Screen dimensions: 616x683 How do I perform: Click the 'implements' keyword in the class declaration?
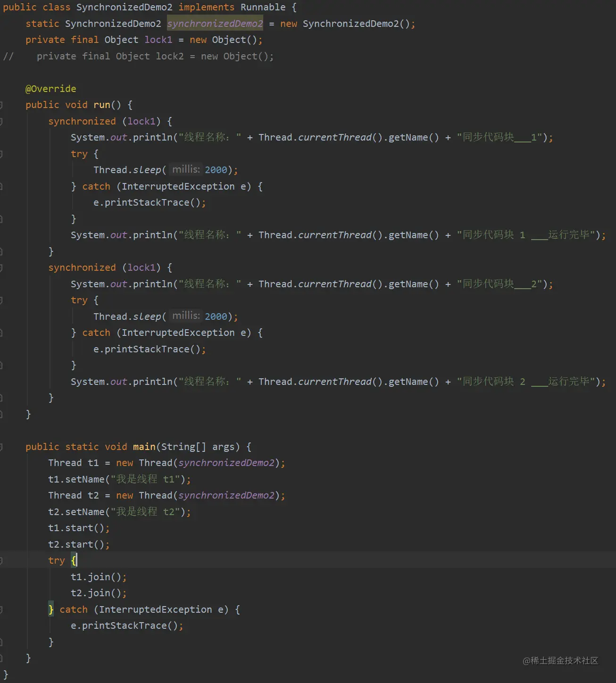click(x=206, y=7)
